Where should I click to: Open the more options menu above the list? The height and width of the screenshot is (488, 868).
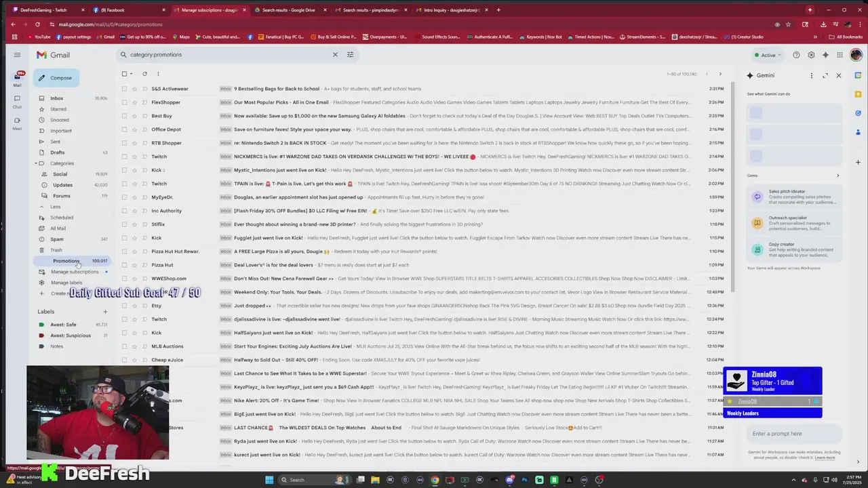coord(158,74)
